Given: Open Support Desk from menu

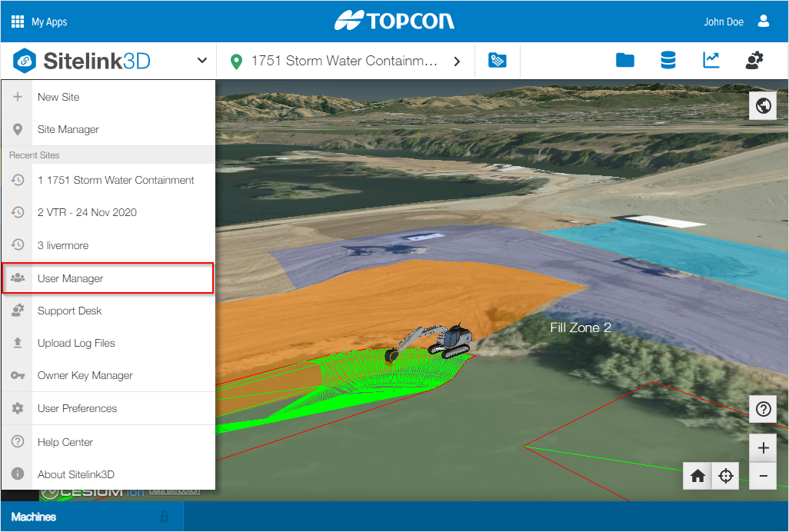Looking at the screenshot, I should click(x=108, y=311).
